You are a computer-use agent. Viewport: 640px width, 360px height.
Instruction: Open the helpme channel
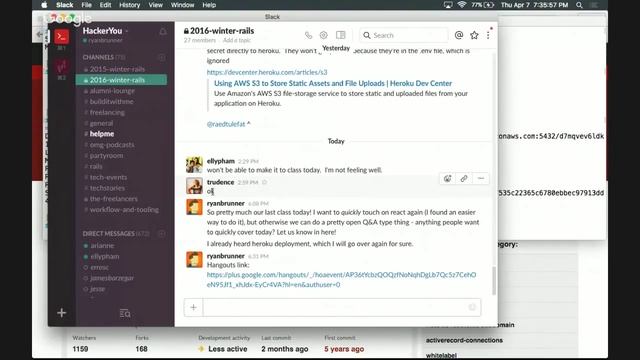(102, 134)
